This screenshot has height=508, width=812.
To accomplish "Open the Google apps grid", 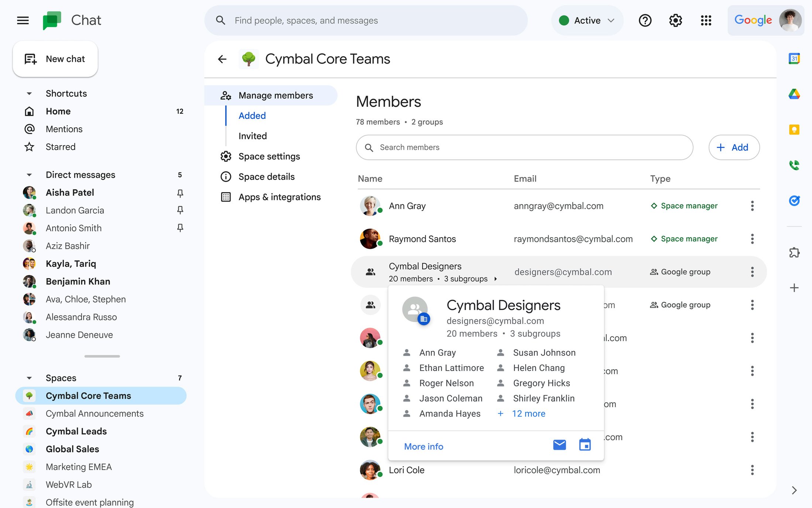I will (706, 20).
